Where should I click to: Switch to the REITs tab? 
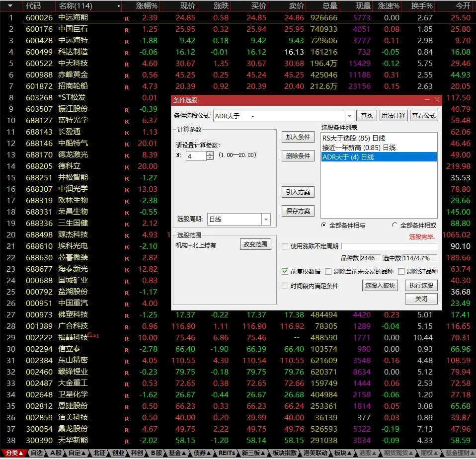tap(227, 453)
